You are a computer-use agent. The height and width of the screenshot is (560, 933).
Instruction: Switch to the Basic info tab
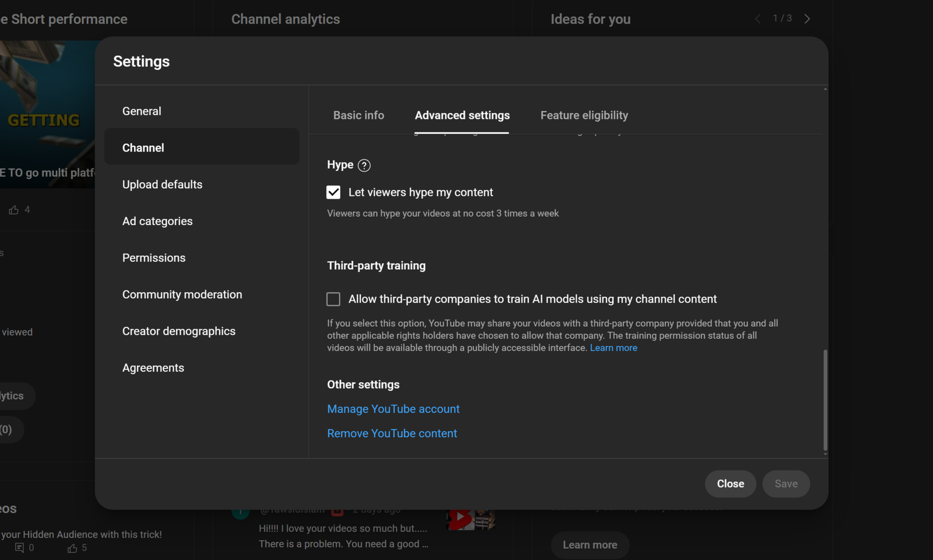(x=358, y=115)
